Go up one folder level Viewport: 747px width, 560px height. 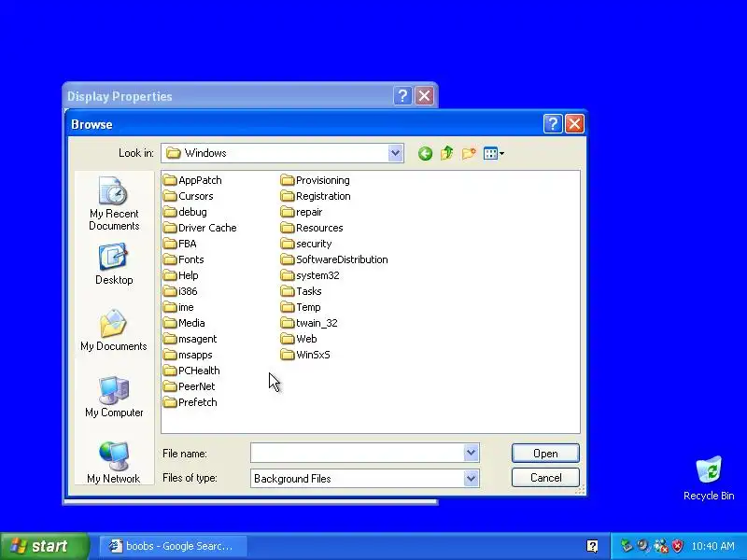pos(447,153)
